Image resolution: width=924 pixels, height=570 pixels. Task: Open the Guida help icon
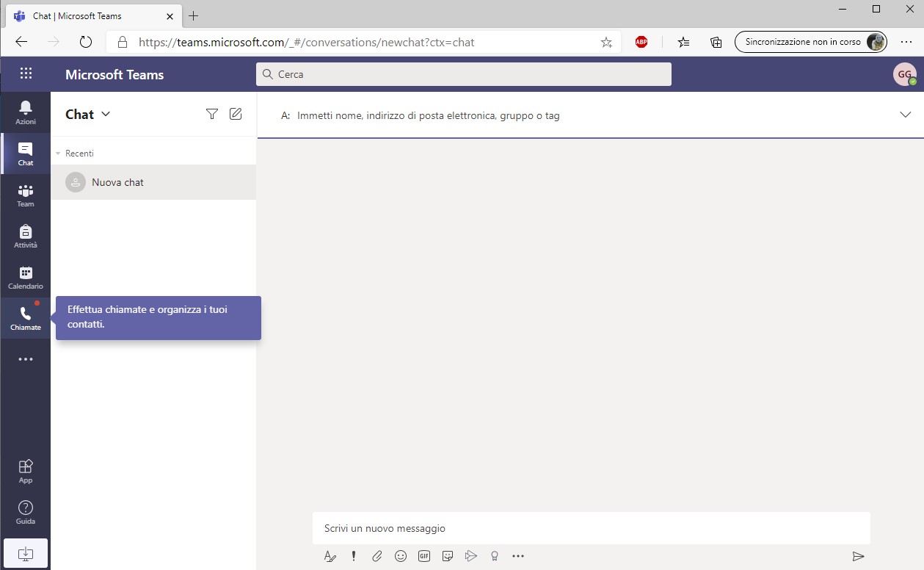click(x=26, y=512)
